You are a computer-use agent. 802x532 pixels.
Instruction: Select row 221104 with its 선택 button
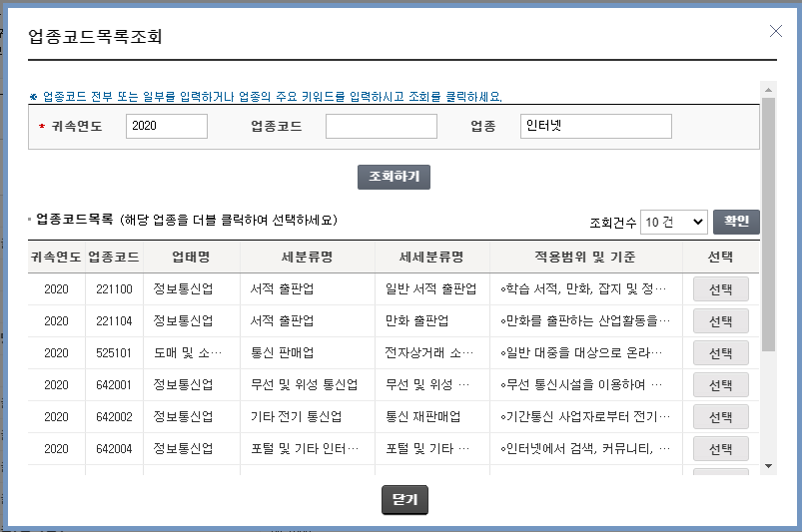click(721, 321)
